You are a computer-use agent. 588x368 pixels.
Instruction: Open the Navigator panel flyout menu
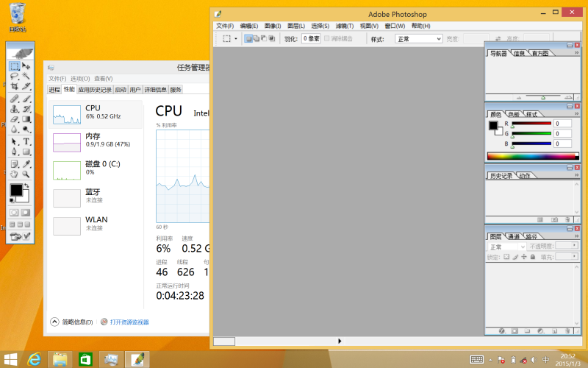pos(577,53)
